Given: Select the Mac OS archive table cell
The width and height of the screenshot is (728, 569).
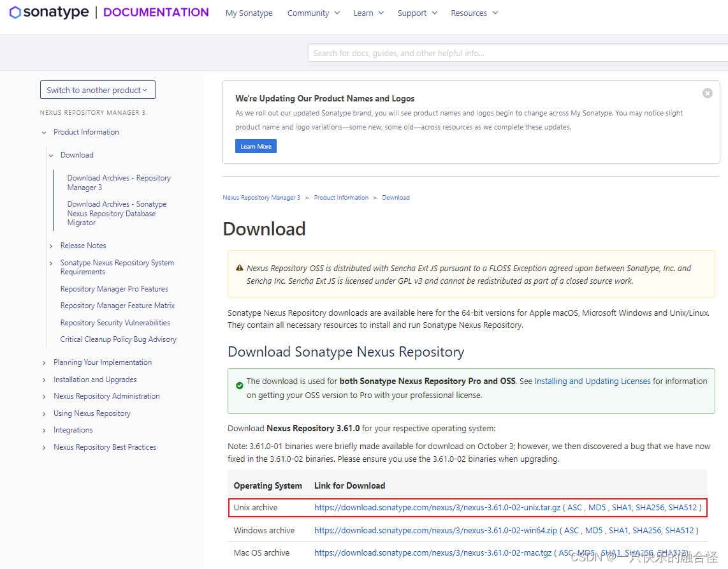Looking at the screenshot, I should point(261,553).
